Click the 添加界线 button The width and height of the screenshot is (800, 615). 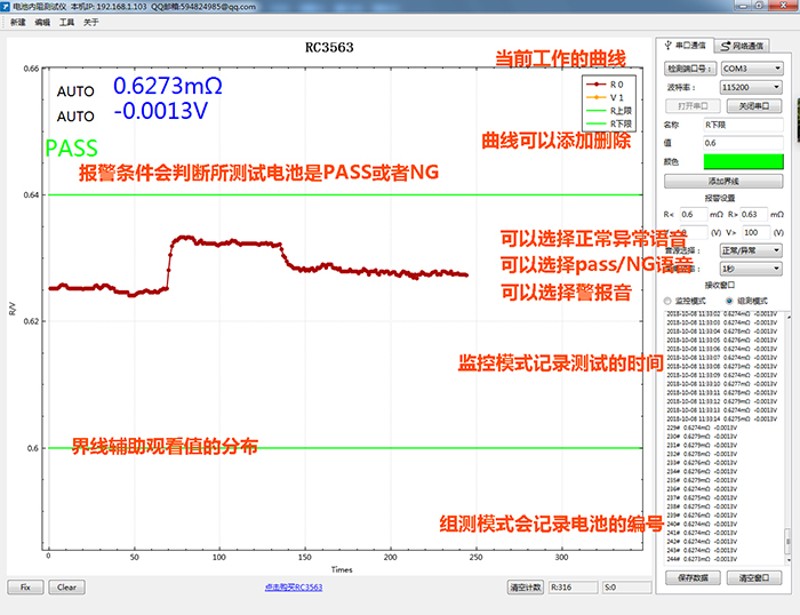[723, 181]
